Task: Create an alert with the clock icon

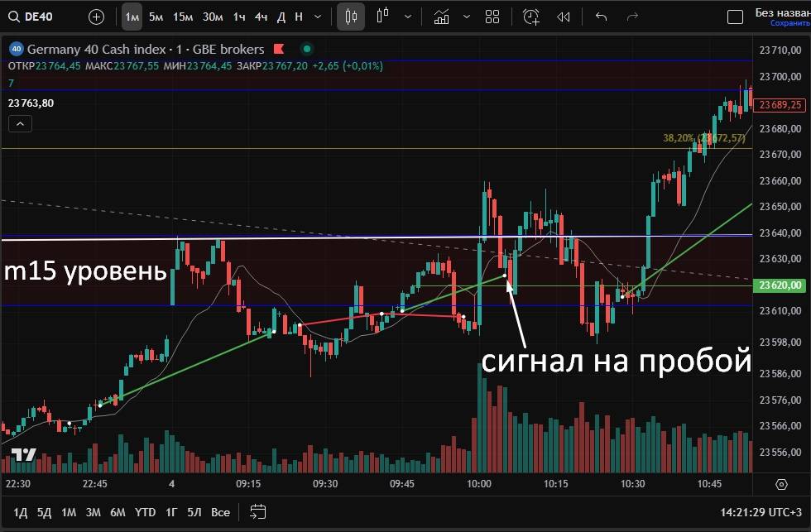Action: click(531, 17)
